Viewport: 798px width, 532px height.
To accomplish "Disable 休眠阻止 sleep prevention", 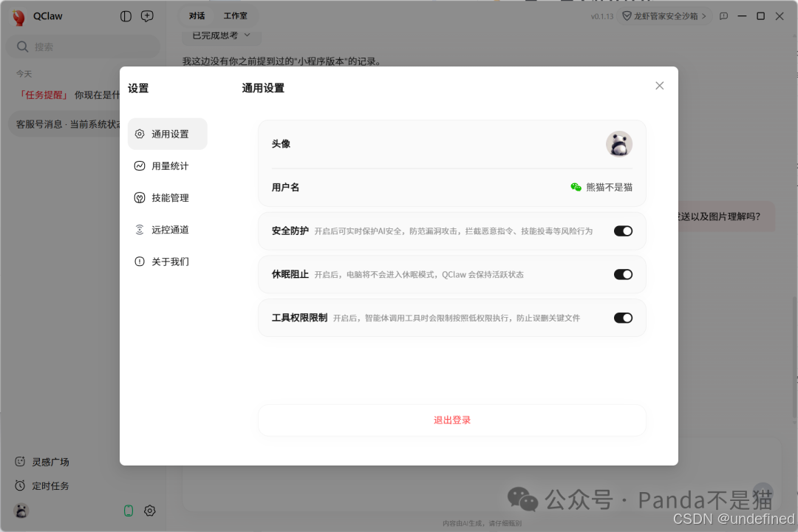I will pos(623,274).
